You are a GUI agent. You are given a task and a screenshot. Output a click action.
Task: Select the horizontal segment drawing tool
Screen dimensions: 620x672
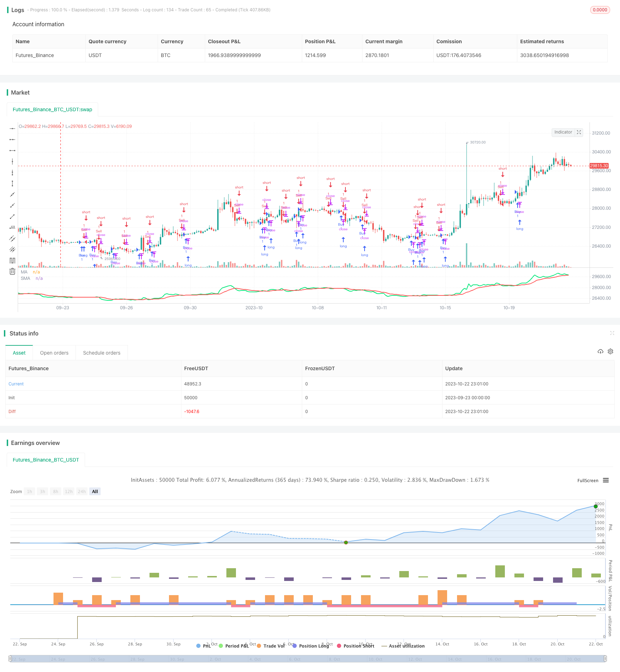coord(12,151)
